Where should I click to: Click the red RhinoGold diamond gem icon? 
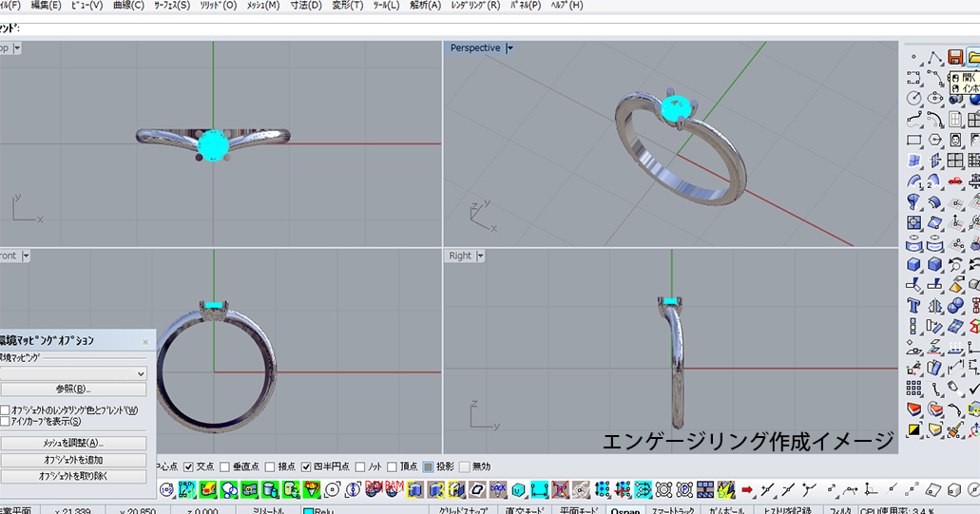click(x=312, y=489)
